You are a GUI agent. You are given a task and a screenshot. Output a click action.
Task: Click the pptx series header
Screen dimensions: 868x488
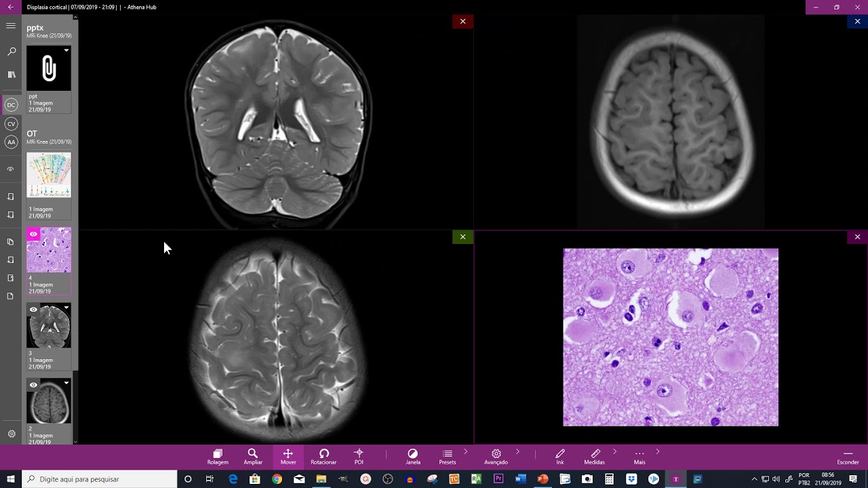49,31
